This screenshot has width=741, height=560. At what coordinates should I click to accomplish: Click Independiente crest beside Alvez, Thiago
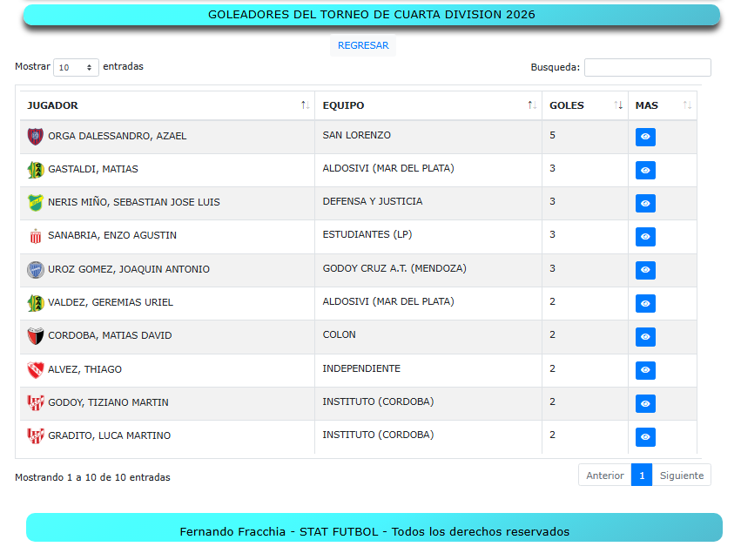[x=36, y=369]
